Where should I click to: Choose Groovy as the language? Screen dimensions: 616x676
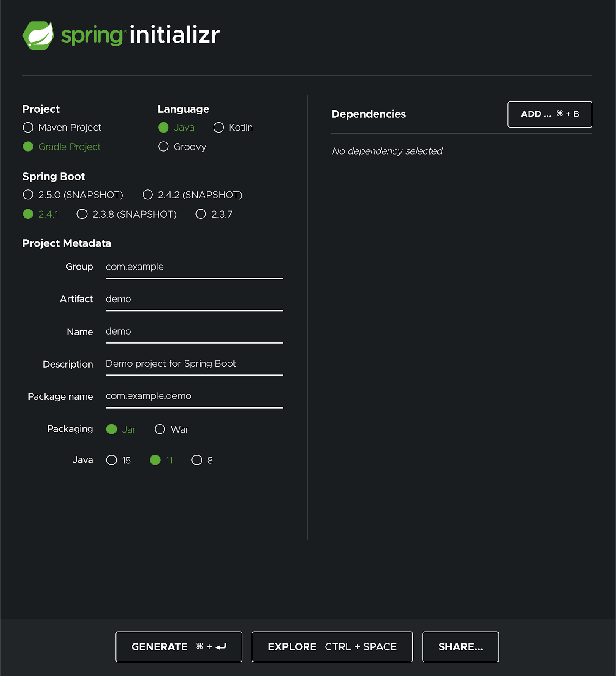coord(163,147)
